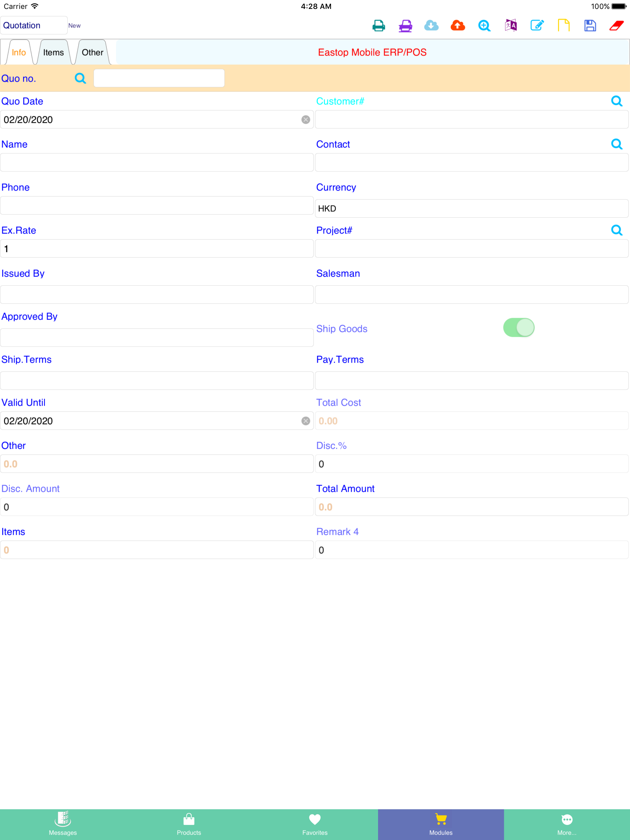Click the Disc.% input field
This screenshot has width=630, height=840.
coord(472,464)
